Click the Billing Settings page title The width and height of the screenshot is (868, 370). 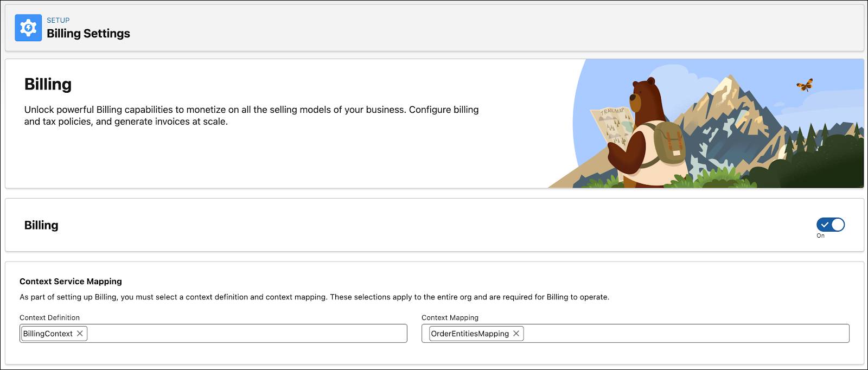click(88, 34)
